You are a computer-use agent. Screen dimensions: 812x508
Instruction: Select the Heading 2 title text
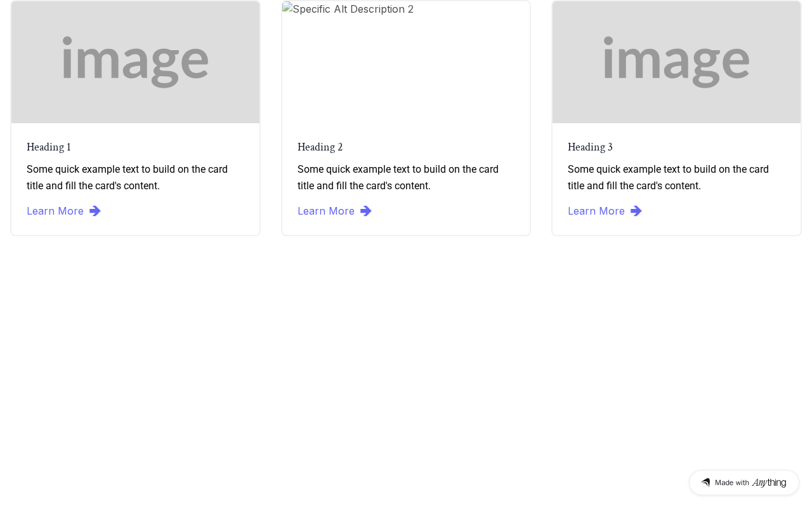click(x=320, y=147)
